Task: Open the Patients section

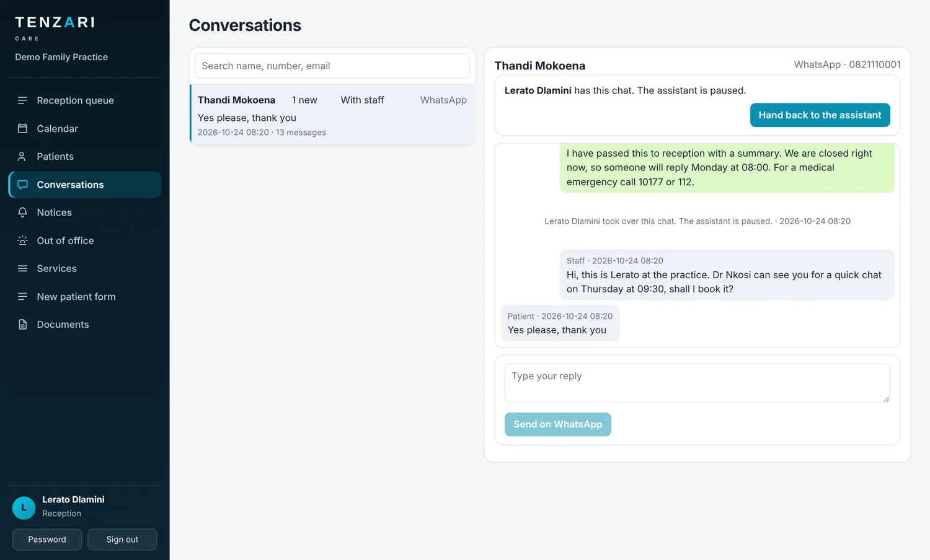Action: click(x=85, y=157)
